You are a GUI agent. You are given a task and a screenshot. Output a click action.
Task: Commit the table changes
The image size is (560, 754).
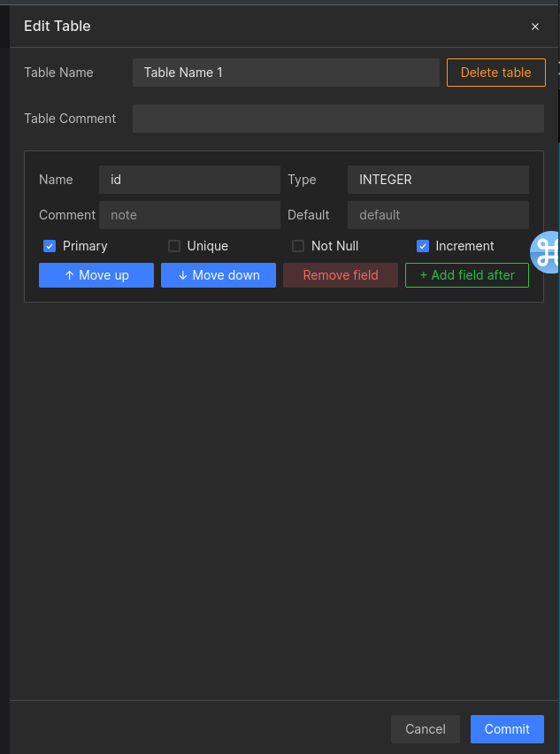click(507, 729)
